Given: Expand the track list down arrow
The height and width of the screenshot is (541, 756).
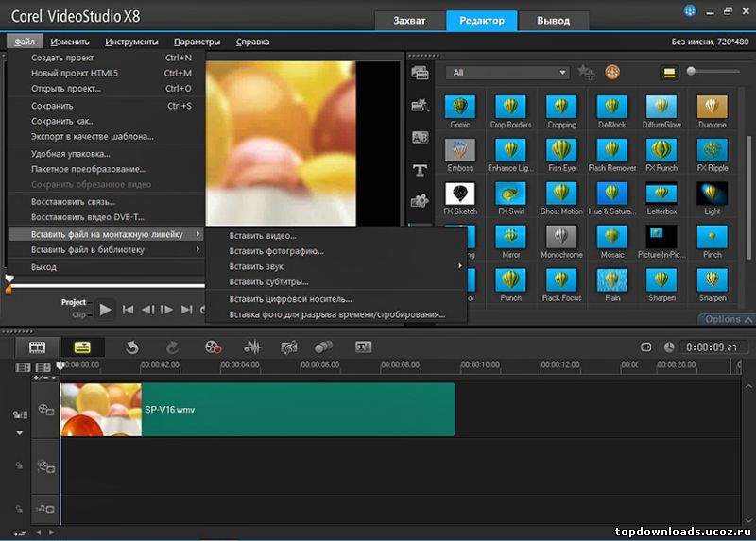Looking at the screenshot, I should 19,433.
